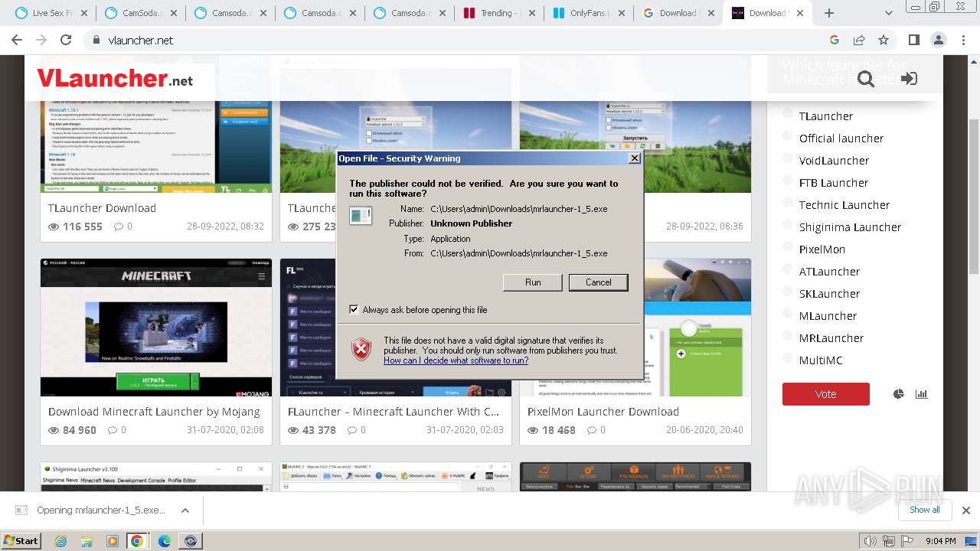980x551 pixels.
Task: Click the address bar with vlauncher.net
Action: 459,41
